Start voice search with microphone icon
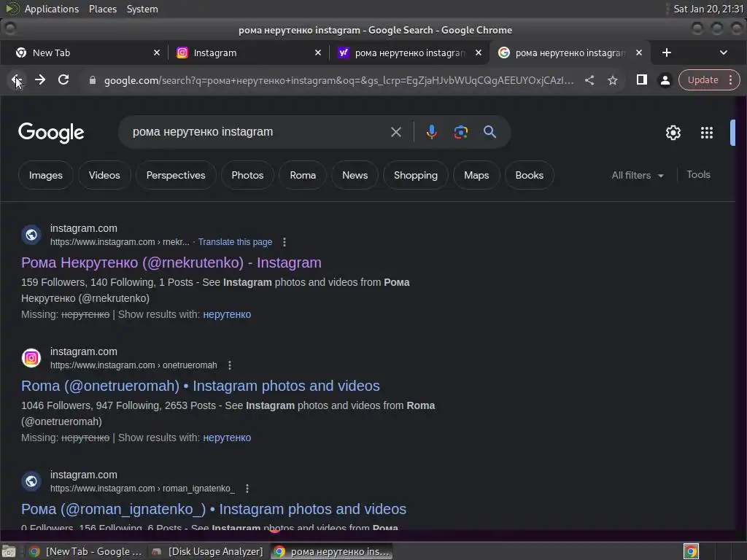747x560 pixels. [432, 132]
